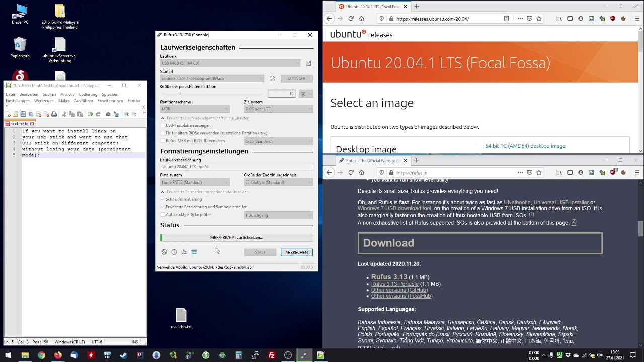Screen dimensions: 644x362
Task: Click the save drive icon beside Laufwerk
Action: click(x=308, y=63)
